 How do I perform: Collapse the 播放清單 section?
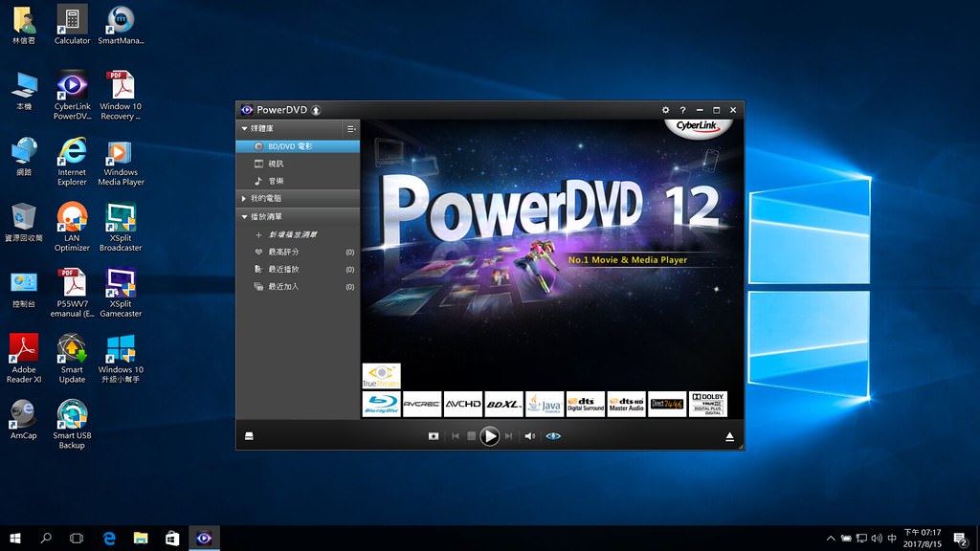click(x=244, y=217)
